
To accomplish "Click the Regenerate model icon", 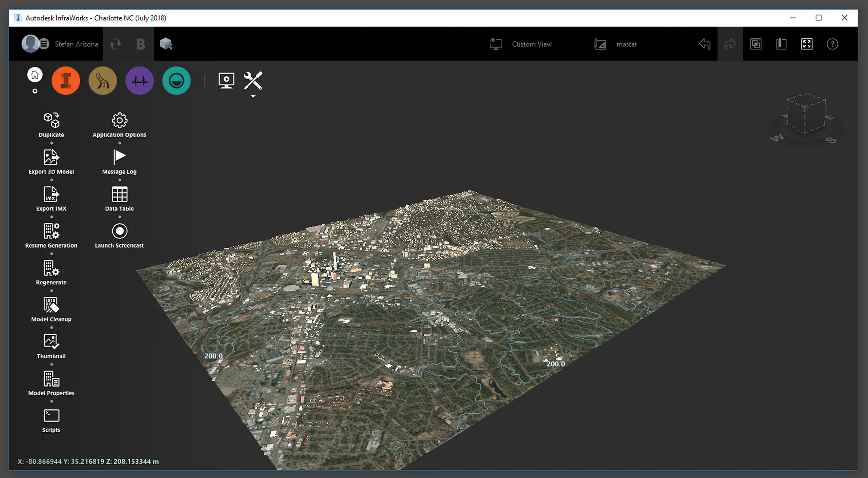I will pos(51,268).
